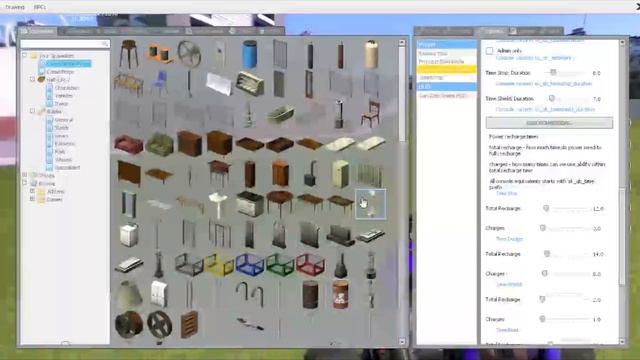The image size is (640, 360).
Task: Spawn the red plastic crate prop
Action: tap(310, 264)
